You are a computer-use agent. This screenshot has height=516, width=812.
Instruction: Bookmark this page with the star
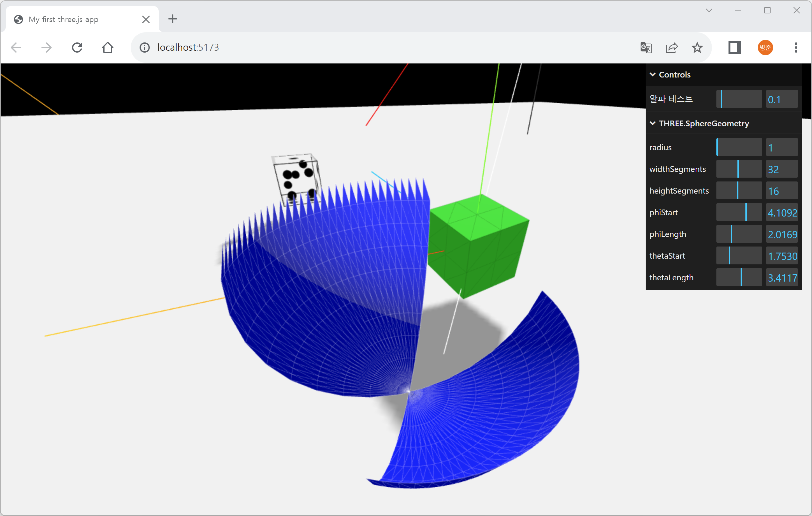(x=697, y=48)
